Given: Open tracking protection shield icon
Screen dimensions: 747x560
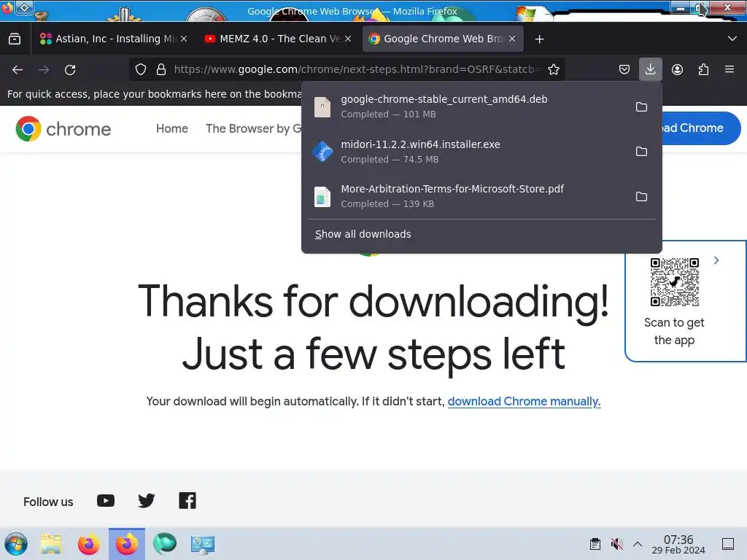Looking at the screenshot, I should (141, 69).
